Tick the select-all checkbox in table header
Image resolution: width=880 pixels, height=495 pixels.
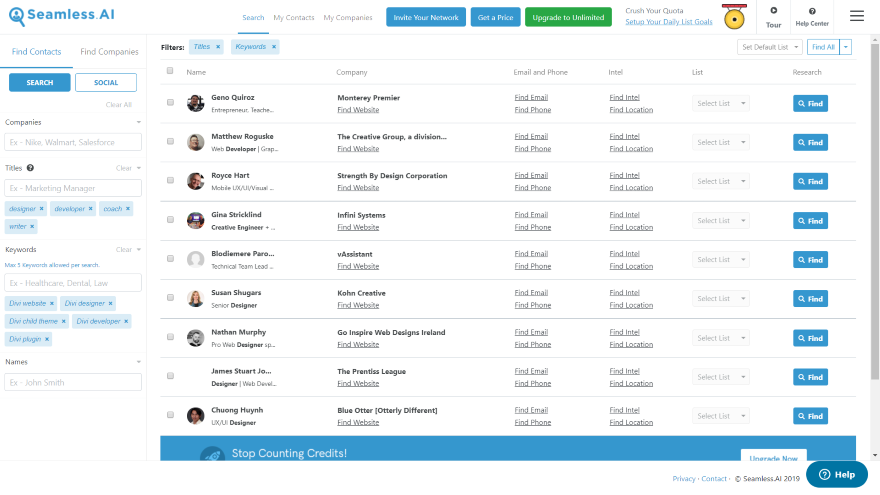click(170, 71)
